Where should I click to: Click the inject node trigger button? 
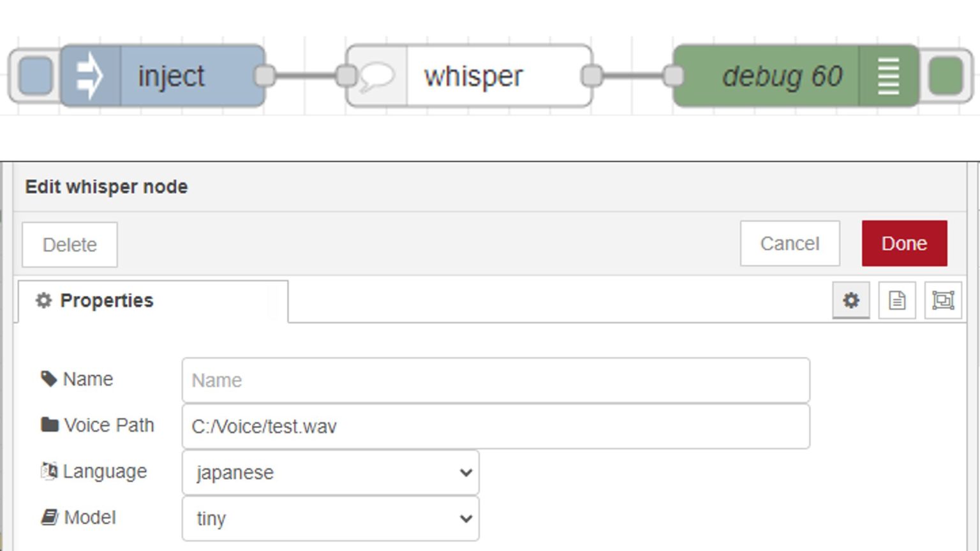coord(36,76)
